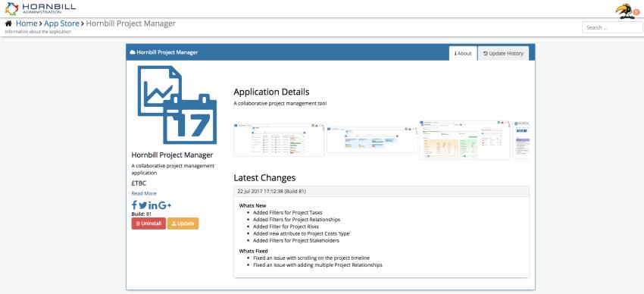Image resolution: width=644 pixels, height=294 pixels.
Task: Click the Hornbill Administration logo
Action: point(40,8)
